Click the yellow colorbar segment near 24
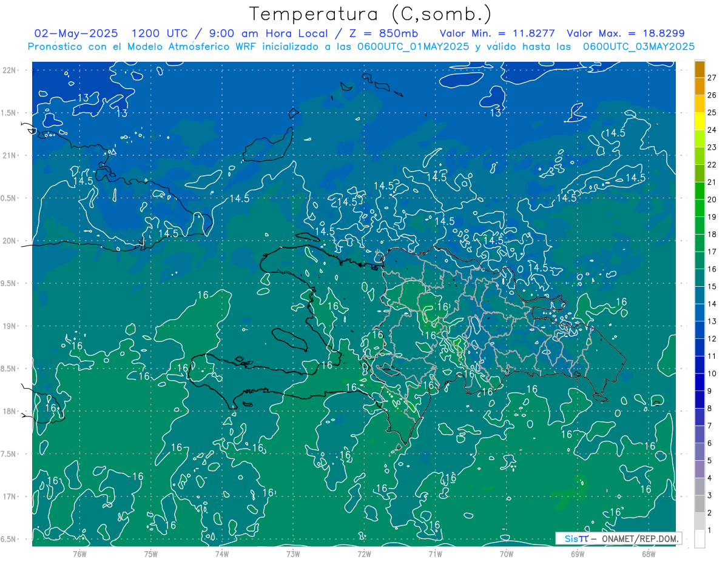This screenshot has height=562, width=728. (699, 121)
